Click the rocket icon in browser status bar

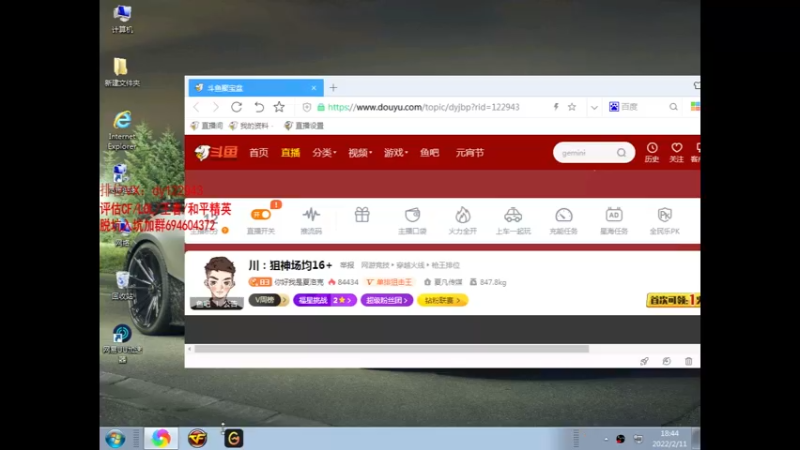click(x=644, y=361)
